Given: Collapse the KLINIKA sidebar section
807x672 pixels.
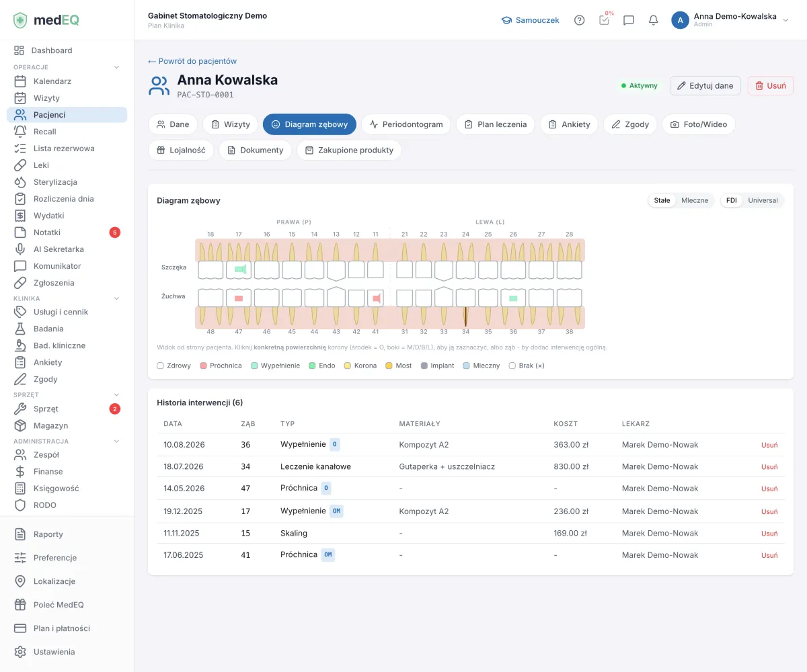Looking at the screenshot, I should tap(116, 298).
